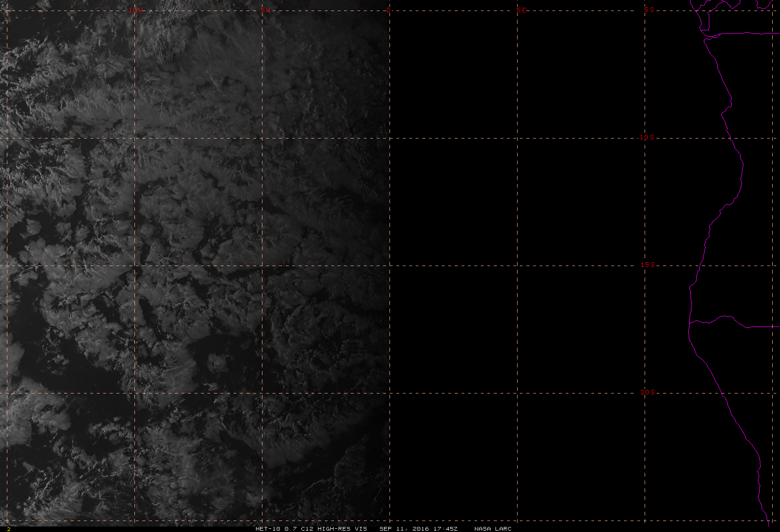This screenshot has height=532, width=780.
Task: Click grid intersection of 0 and 20S
Action: 390,393
